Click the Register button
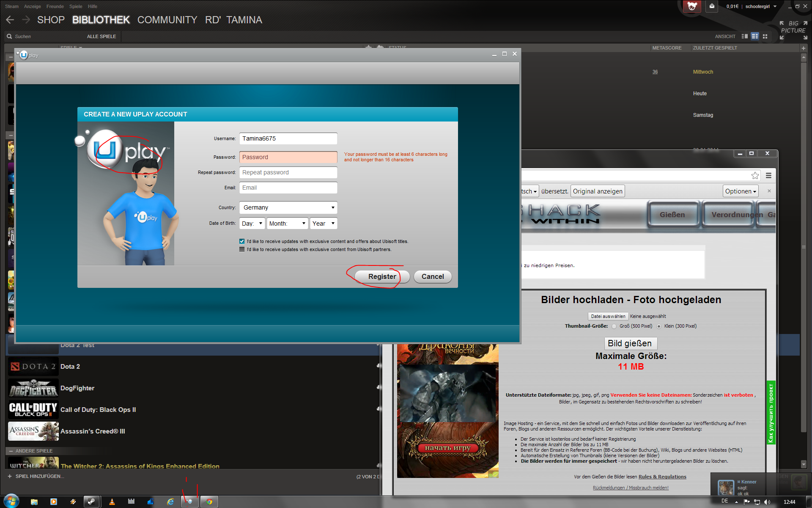The width and height of the screenshot is (812, 508). 382,276
